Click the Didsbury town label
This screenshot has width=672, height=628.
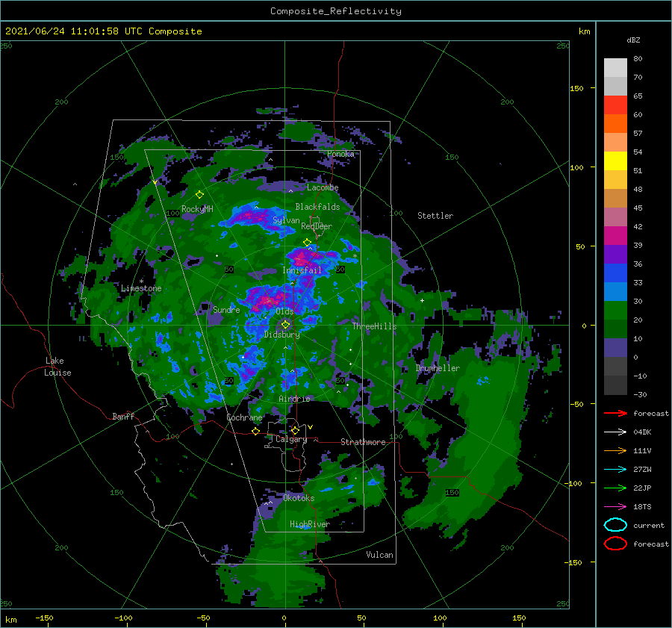[281, 335]
